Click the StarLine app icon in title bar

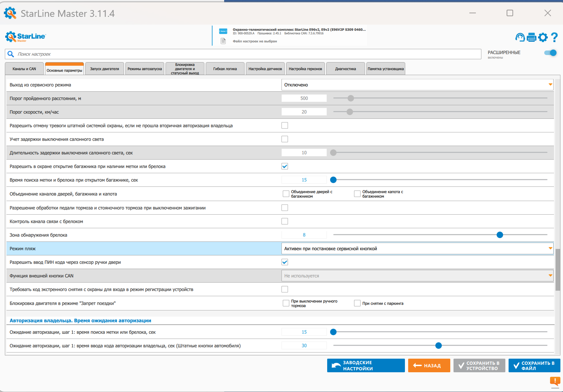[x=10, y=13]
